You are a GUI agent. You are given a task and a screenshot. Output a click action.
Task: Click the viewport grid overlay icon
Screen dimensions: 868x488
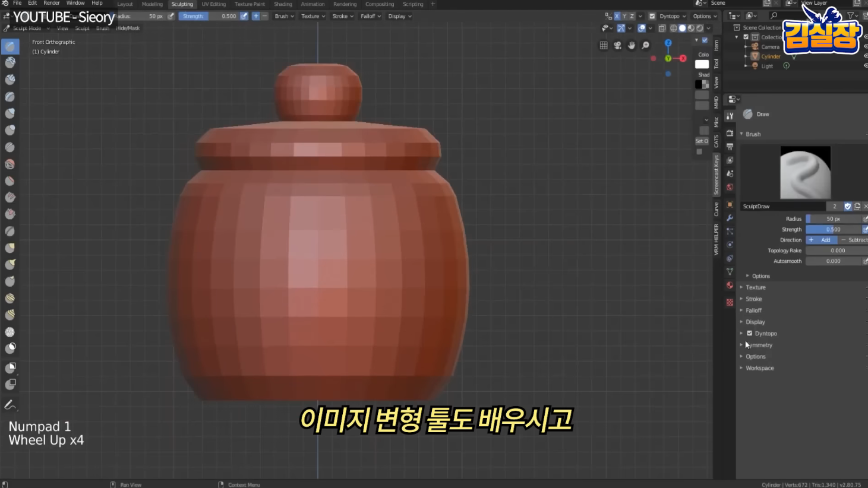tap(604, 46)
